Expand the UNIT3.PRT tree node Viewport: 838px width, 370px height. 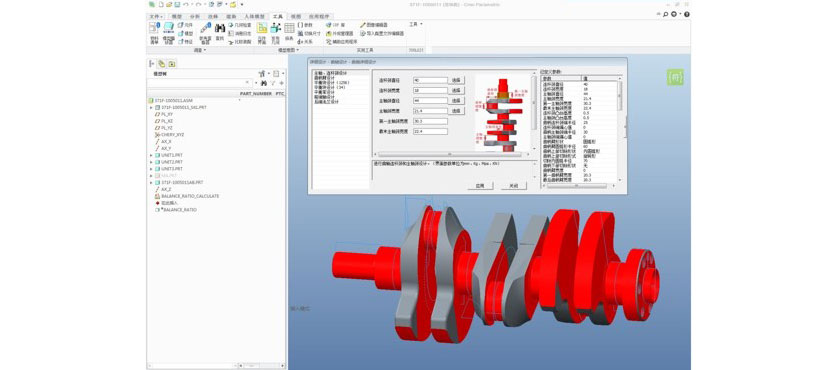[151, 168]
